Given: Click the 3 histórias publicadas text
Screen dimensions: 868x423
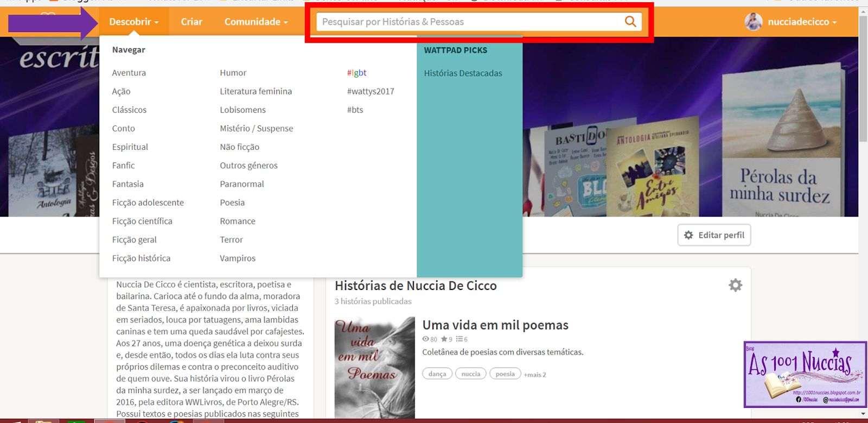Looking at the screenshot, I should point(373,301).
